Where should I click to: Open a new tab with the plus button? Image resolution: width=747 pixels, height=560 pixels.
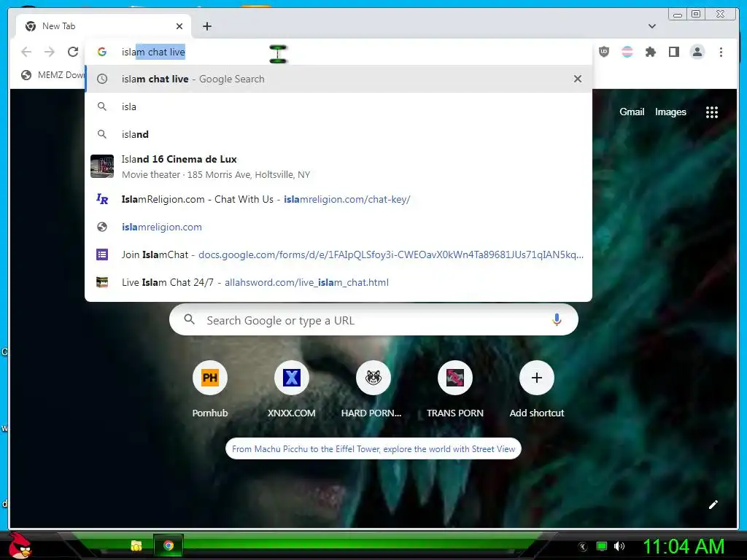206,26
